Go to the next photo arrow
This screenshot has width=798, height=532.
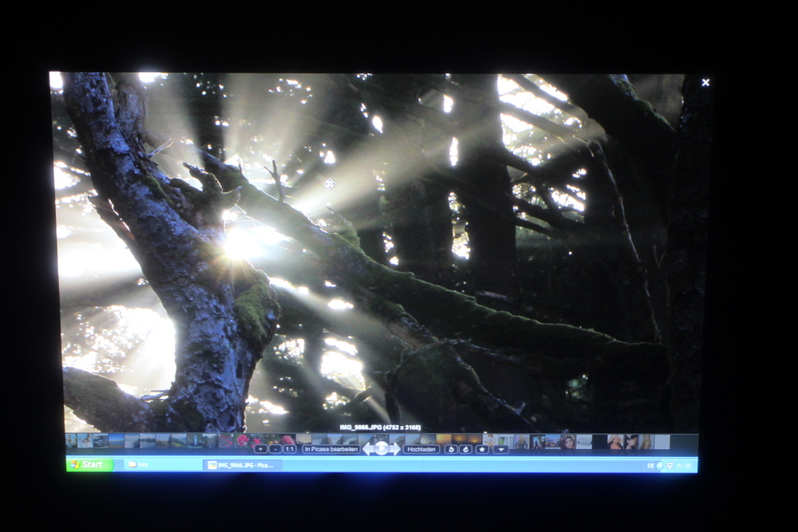(x=394, y=449)
